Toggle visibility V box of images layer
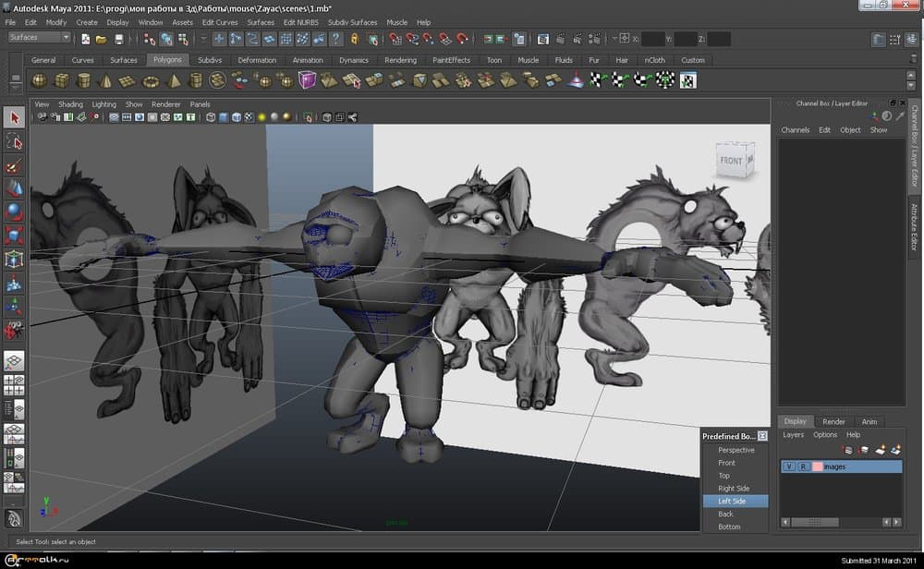This screenshot has width=924, height=569. pyautogui.click(x=789, y=467)
